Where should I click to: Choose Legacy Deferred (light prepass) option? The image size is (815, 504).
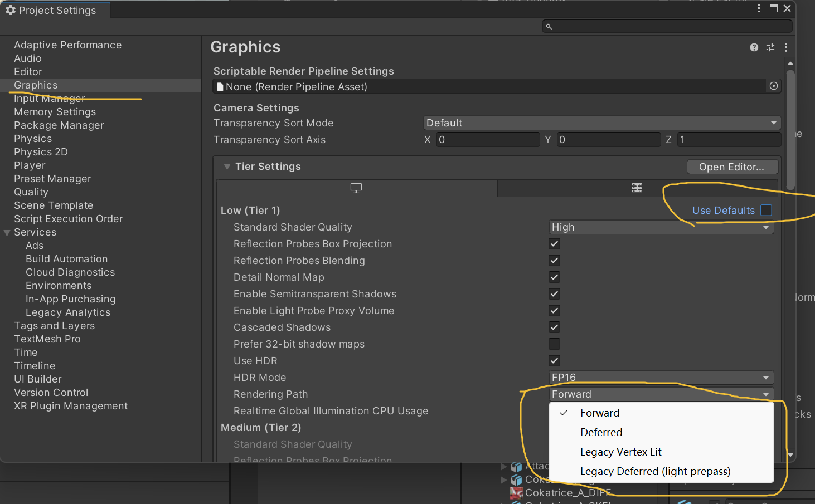click(662, 471)
